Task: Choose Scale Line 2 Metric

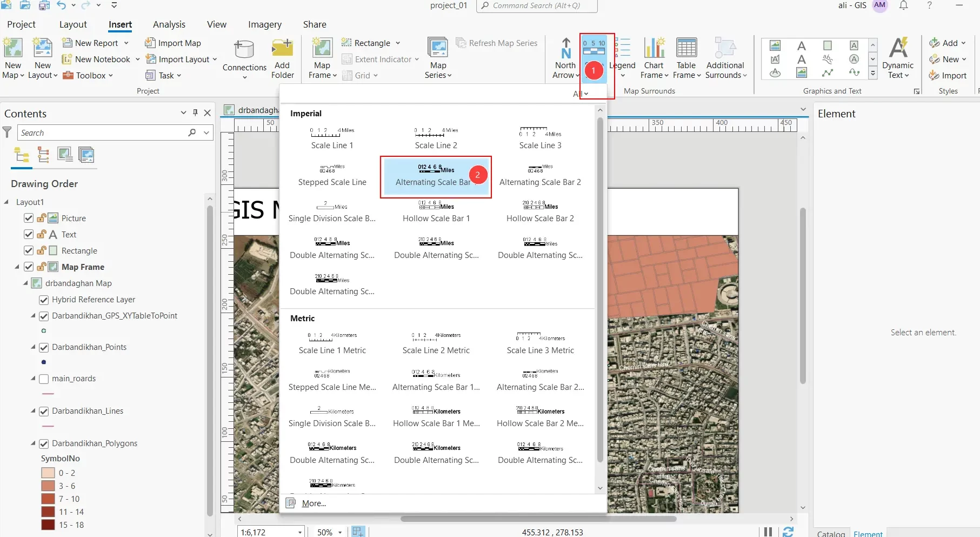Action: [x=436, y=343]
